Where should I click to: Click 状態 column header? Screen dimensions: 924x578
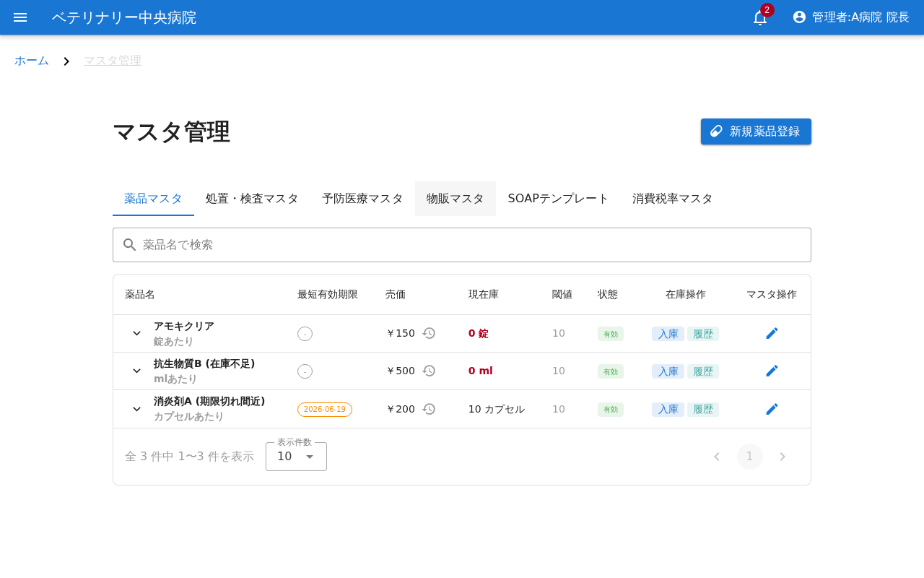(608, 295)
